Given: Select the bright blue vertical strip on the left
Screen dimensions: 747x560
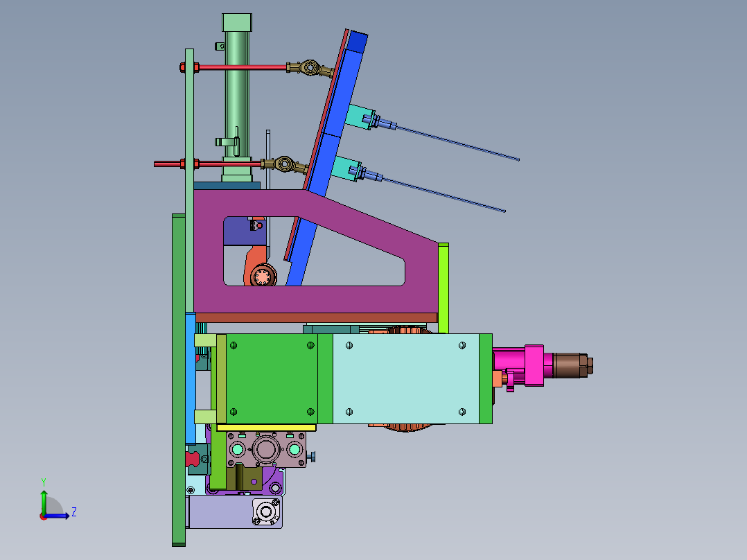Looking at the screenshot, I should 190,378.
